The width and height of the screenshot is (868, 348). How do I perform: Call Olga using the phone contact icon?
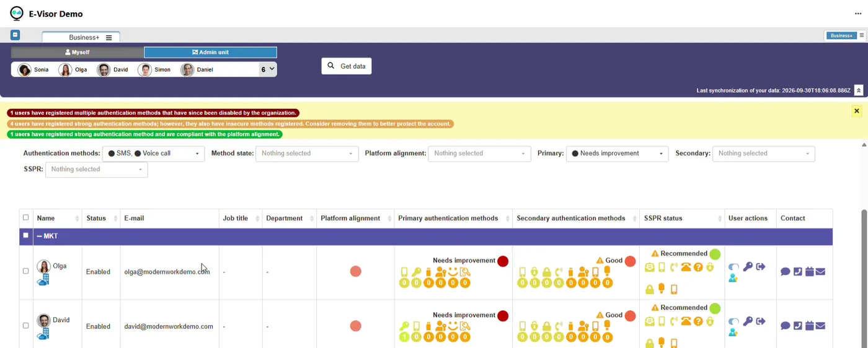tap(797, 272)
